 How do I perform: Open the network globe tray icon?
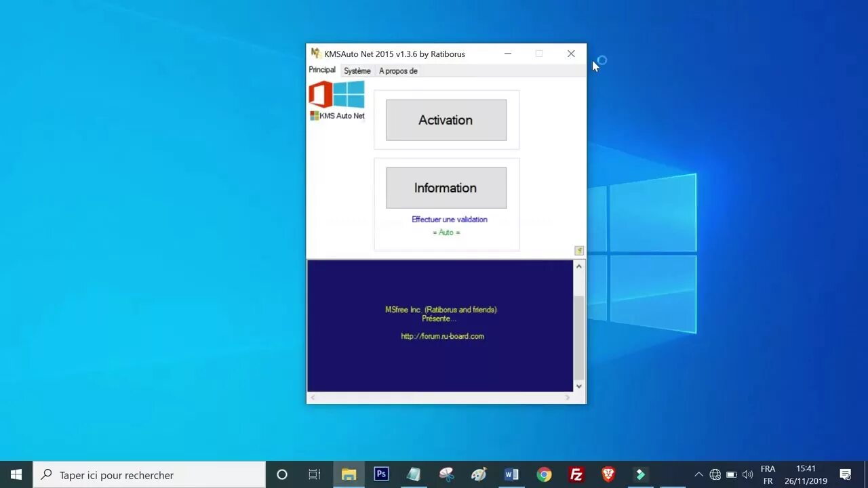tap(715, 474)
